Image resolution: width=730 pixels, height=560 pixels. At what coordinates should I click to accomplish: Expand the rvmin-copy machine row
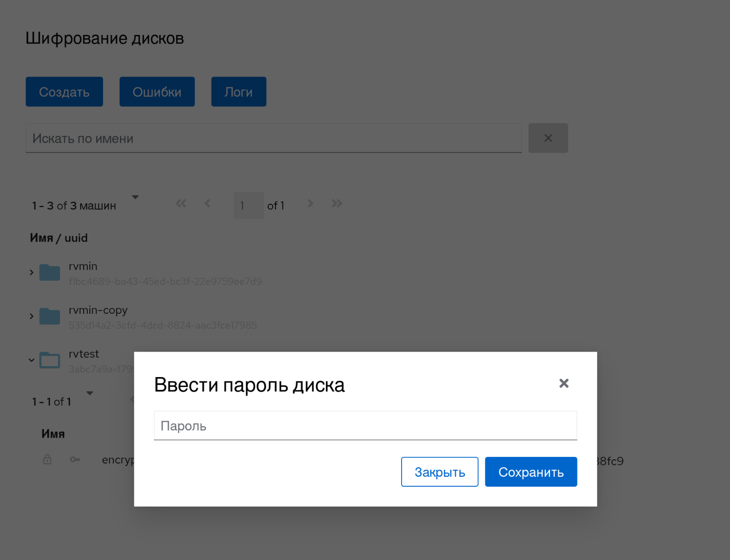tap(32, 317)
